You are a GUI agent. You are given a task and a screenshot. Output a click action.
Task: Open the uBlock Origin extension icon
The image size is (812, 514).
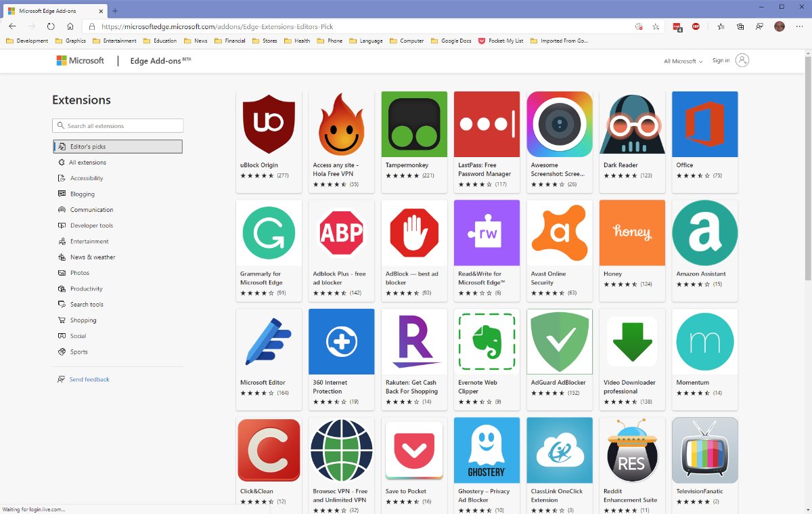269,125
